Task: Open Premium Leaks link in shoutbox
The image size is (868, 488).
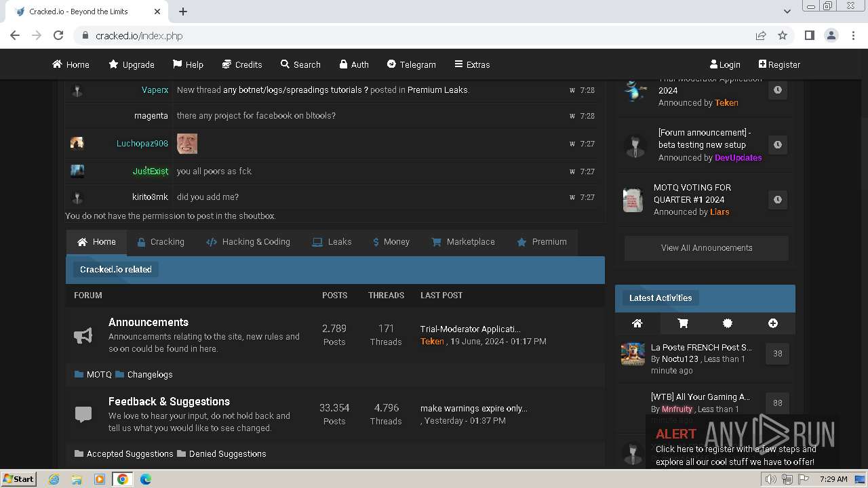Action: click(x=437, y=89)
